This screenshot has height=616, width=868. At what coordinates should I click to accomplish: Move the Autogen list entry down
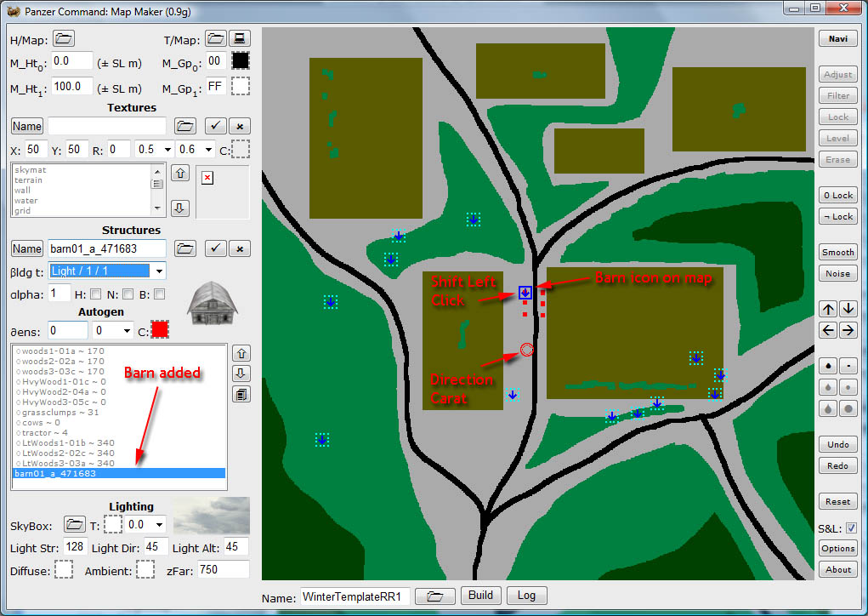[241, 374]
